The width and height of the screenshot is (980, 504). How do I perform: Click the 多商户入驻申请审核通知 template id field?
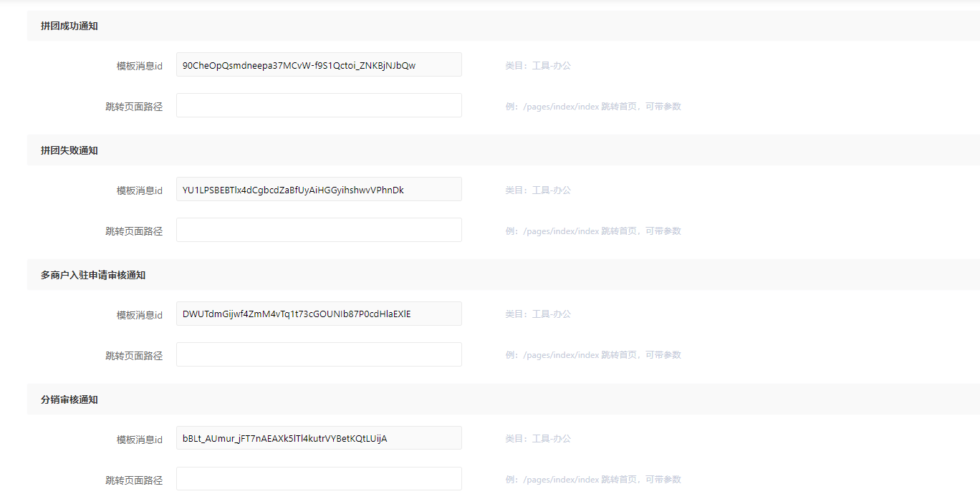(319, 314)
